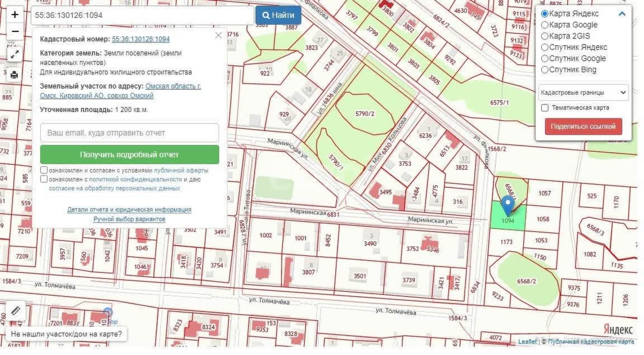Screen dimensions: 644x355
Task: Click Не нашли участок/дом на карте? button
Action: 66,334
